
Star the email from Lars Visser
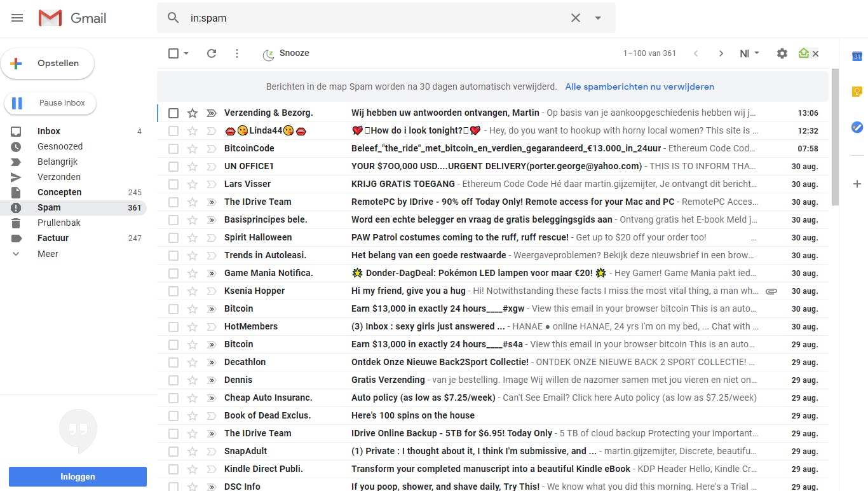pyautogui.click(x=193, y=184)
